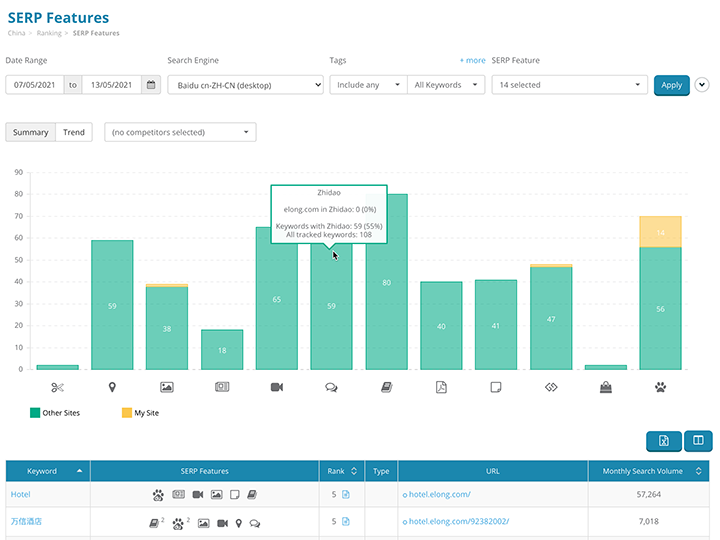Open the Include any tags dropdown
This screenshot has width=720, height=540.
(368, 85)
